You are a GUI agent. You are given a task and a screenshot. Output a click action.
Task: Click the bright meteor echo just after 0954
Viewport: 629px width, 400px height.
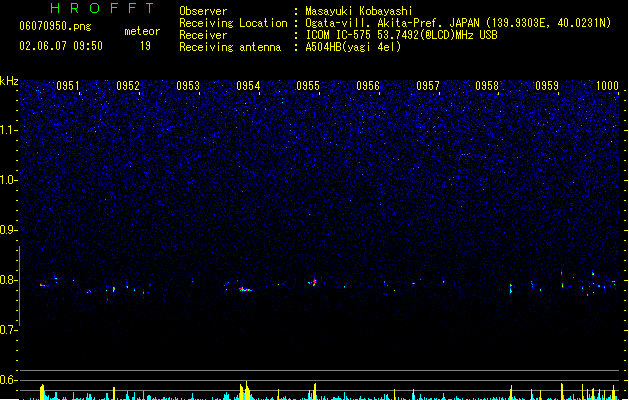pyautogui.click(x=245, y=289)
